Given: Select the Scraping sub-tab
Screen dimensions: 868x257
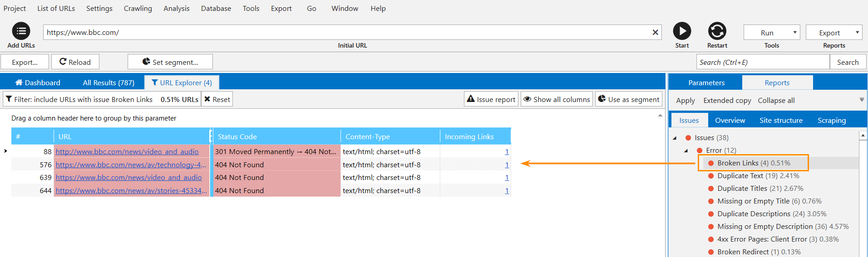Looking at the screenshot, I should click(832, 120).
